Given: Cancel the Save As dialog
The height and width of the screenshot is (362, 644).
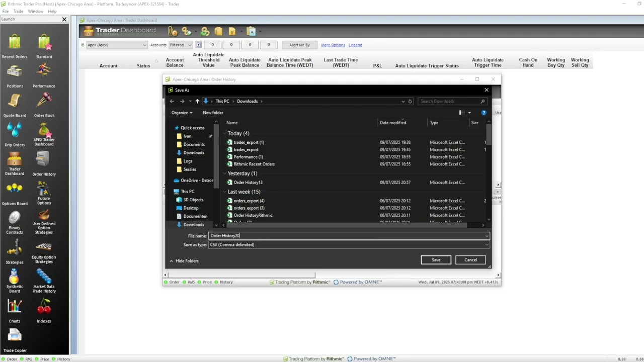Looking at the screenshot, I should point(470,260).
